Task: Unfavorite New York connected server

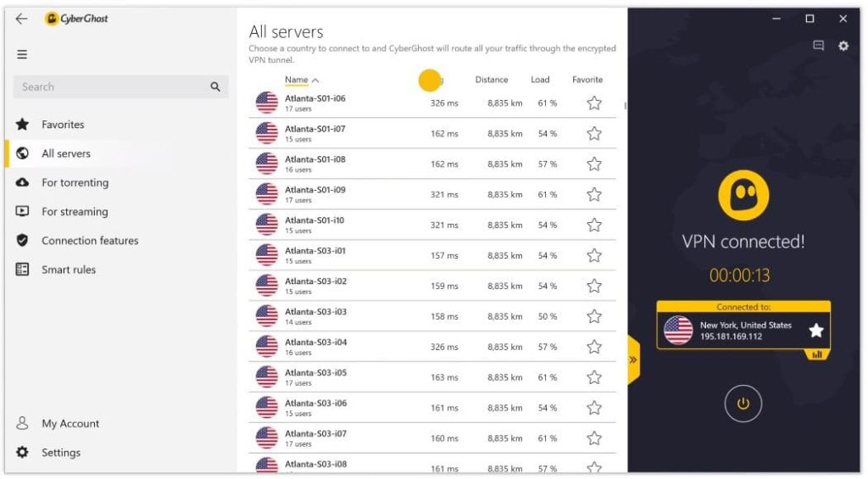Action: click(816, 331)
